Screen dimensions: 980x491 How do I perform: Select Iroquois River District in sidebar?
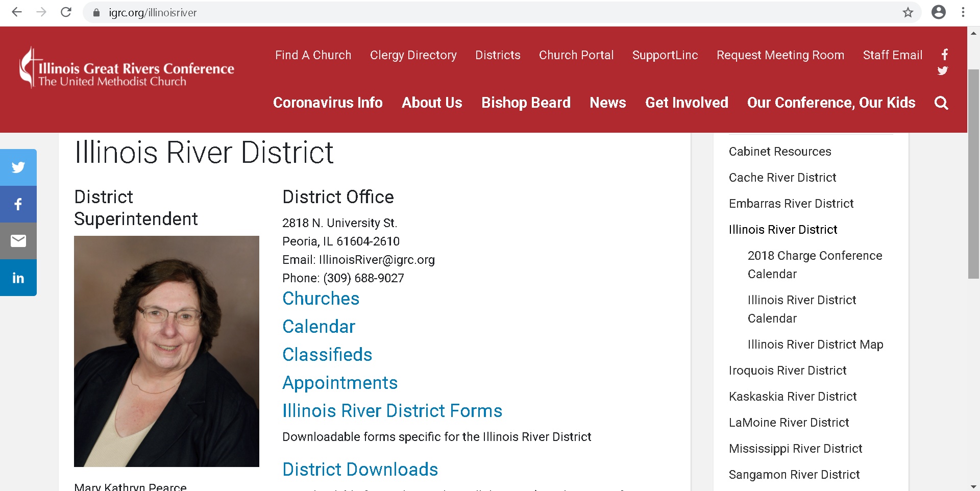[788, 371]
